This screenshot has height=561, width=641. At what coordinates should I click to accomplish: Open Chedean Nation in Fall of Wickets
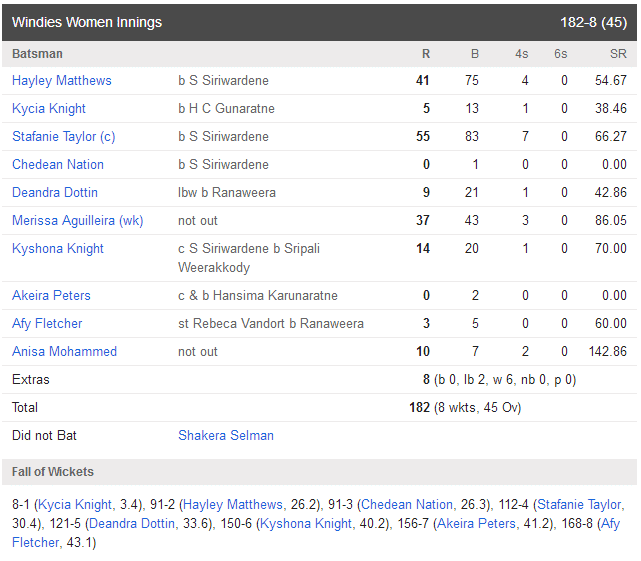click(407, 505)
